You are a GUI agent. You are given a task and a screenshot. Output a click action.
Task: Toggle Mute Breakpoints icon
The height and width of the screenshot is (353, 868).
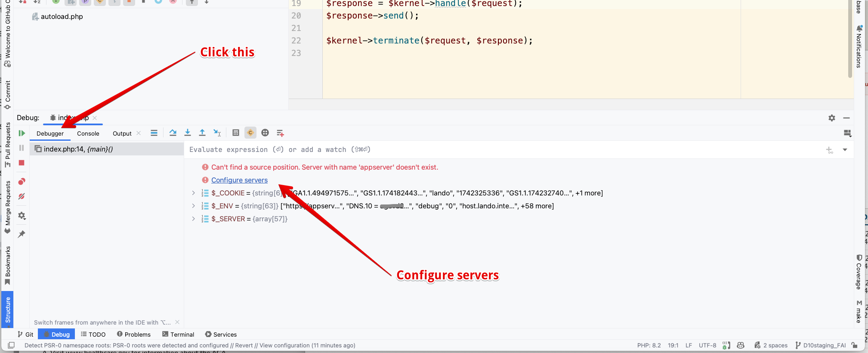[22, 196]
